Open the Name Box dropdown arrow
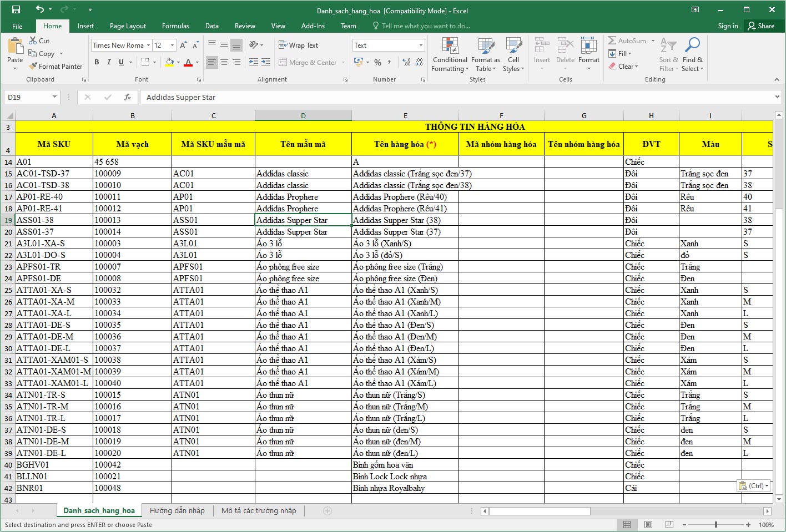Screen dimensions: 786x532 point(54,97)
